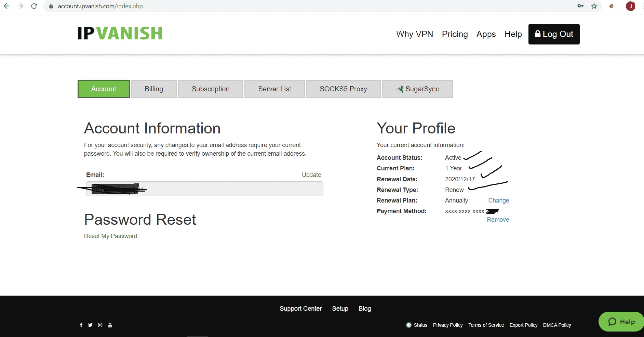Open the SOCKS5 Proxy tab

(343, 89)
